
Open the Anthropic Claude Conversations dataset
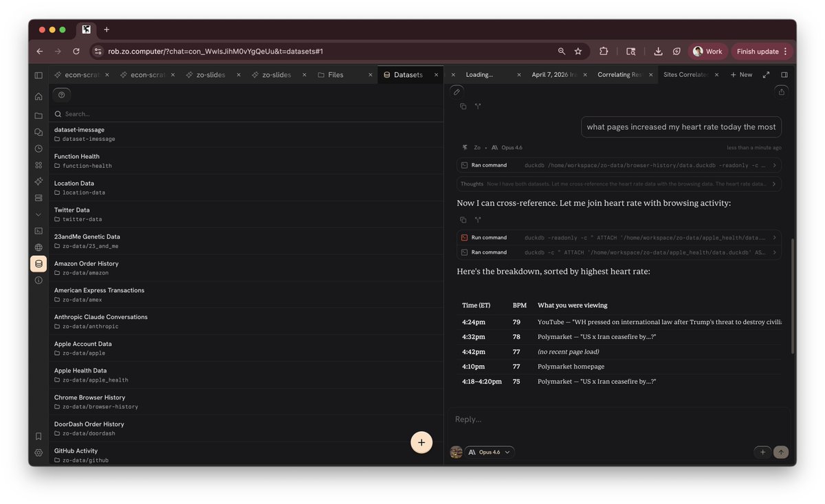[x=246, y=322]
